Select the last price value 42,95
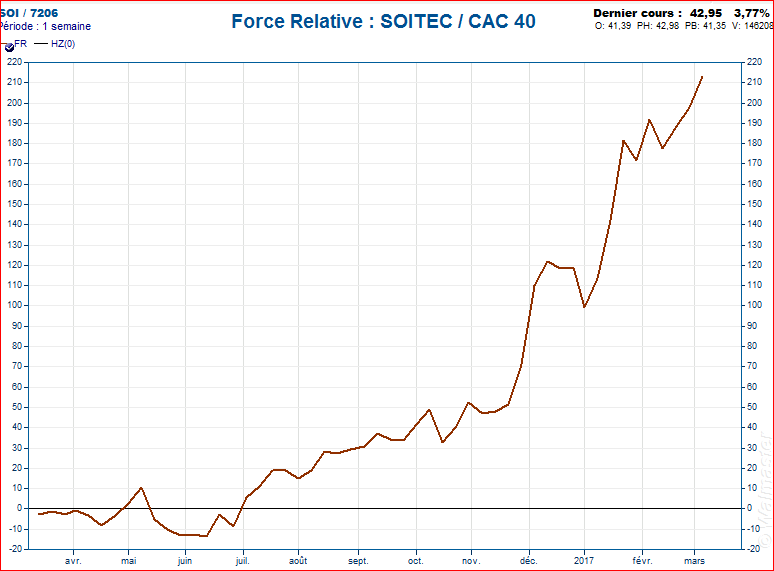 (x=706, y=13)
